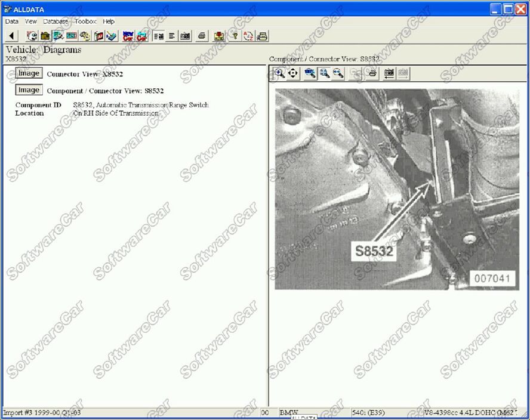Click Image button for Connector View X8532
The height and width of the screenshot is (420, 530).
coord(28,73)
